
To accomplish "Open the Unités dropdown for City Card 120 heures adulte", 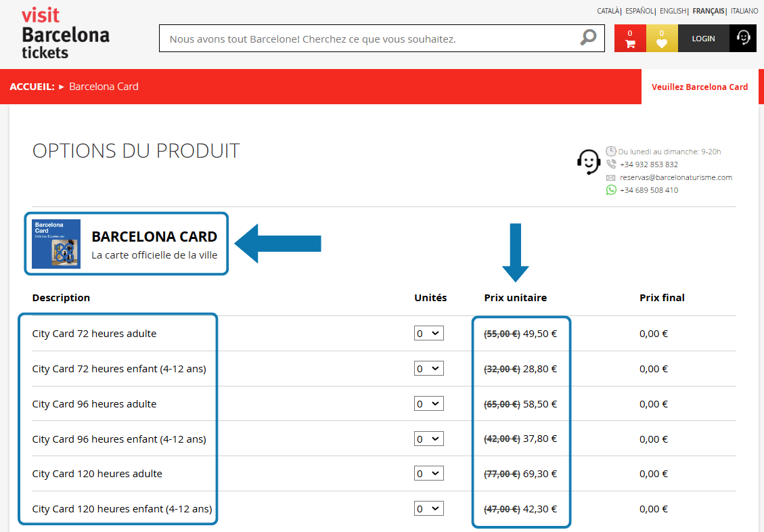I will click(428, 474).
